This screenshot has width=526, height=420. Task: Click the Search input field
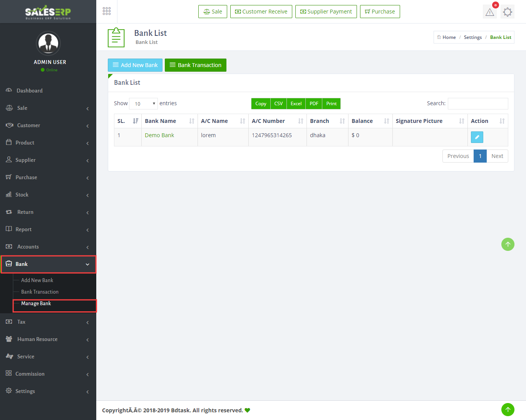point(477,104)
